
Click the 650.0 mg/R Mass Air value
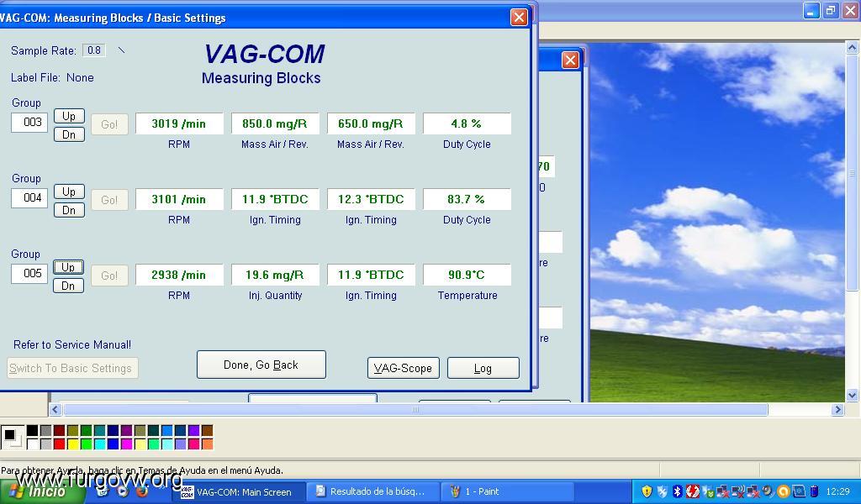(371, 124)
